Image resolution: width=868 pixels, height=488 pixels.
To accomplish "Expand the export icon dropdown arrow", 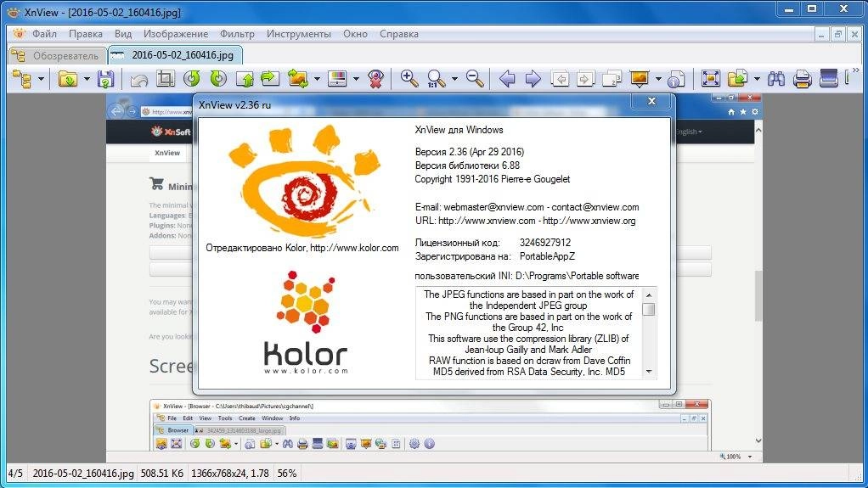I will pyautogui.click(x=757, y=79).
